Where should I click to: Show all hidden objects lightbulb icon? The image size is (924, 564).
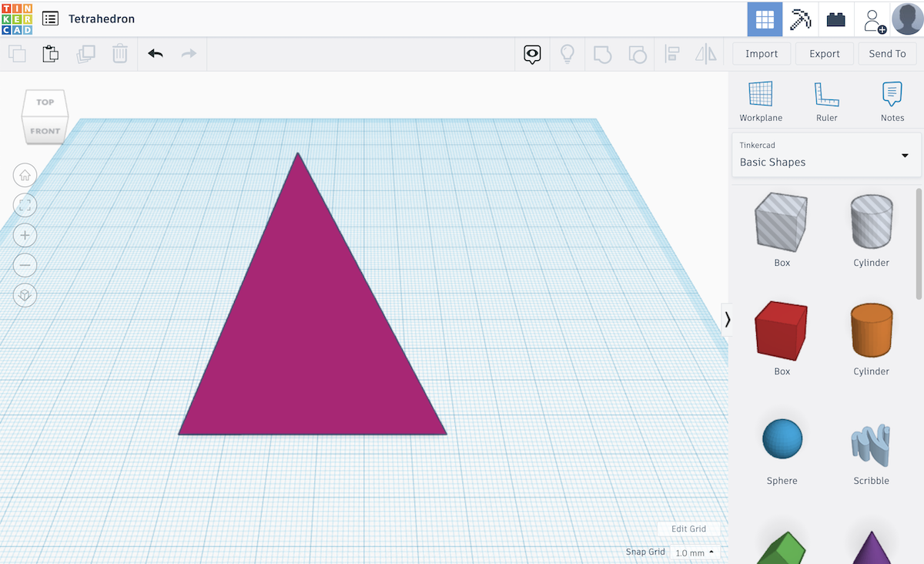coord(567,54)
